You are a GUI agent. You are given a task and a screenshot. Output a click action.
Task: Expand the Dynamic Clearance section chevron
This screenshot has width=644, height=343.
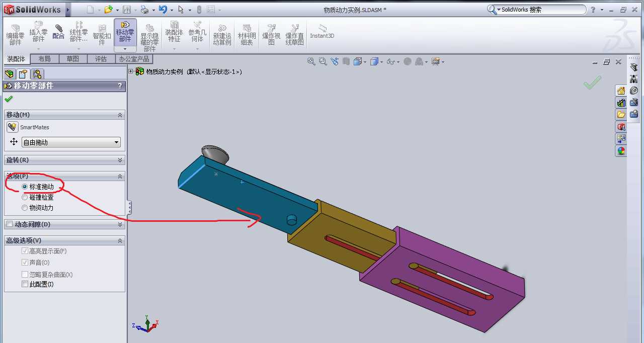pos(120,224)
